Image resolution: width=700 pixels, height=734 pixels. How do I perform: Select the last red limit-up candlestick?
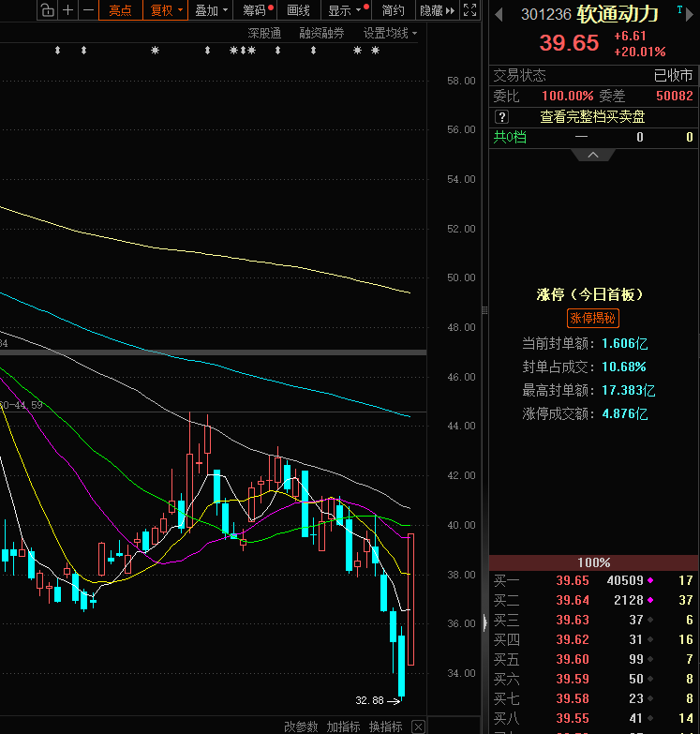[410, 599]
